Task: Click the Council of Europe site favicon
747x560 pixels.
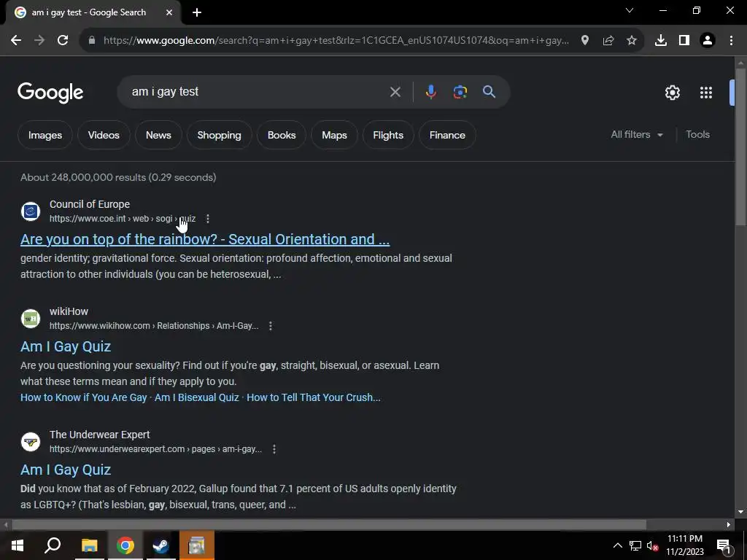Action: [31, 211]
